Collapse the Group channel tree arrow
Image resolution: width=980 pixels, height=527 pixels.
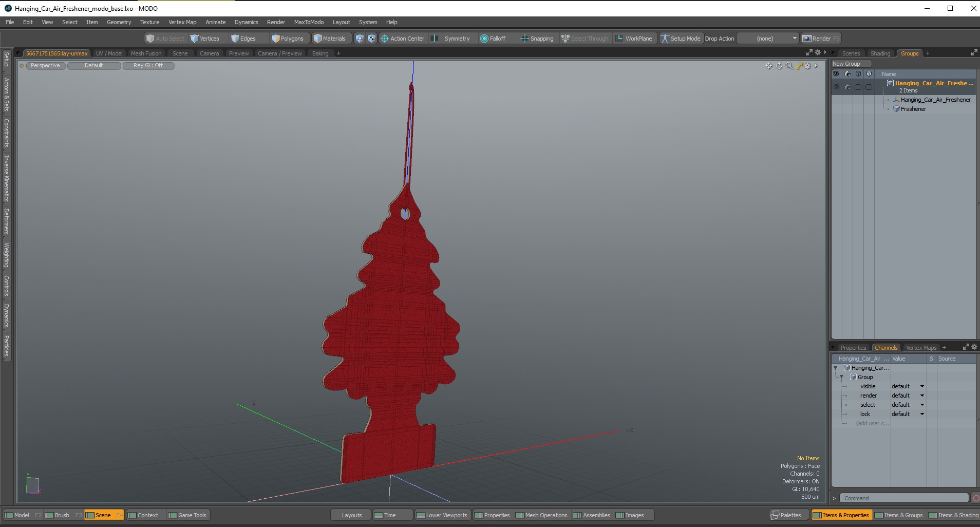(x=842, y=377)
